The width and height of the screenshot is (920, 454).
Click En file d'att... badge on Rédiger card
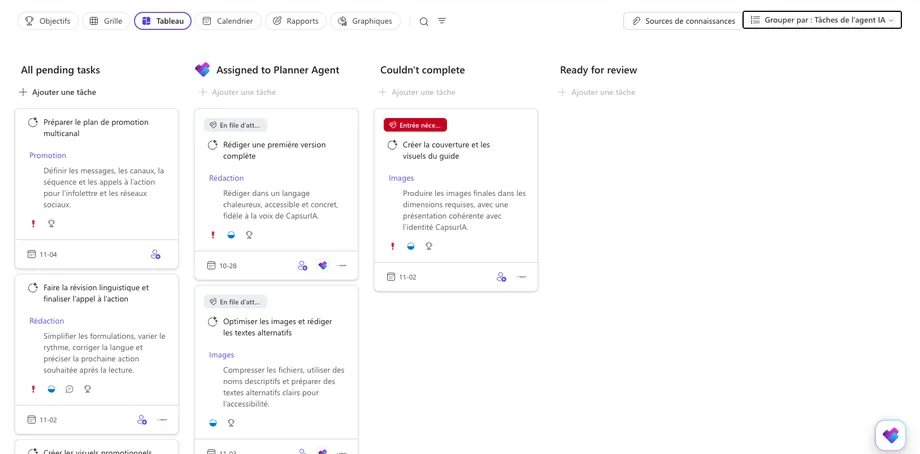[x=236, y=125]
